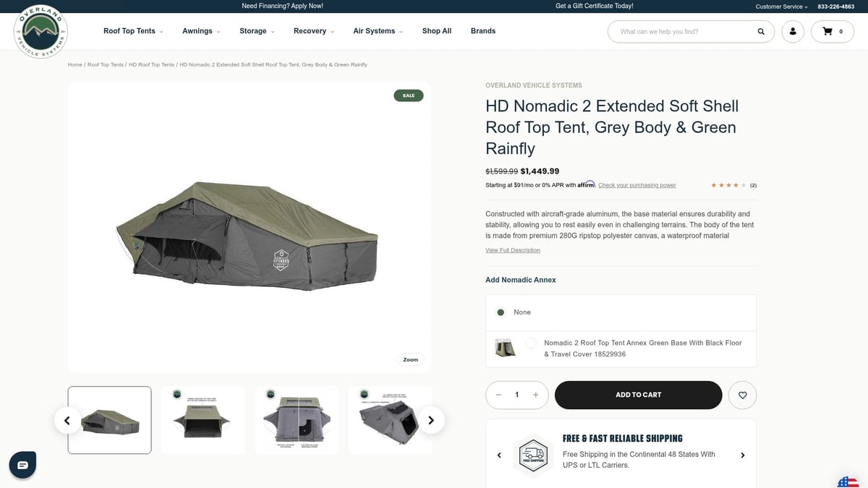Show next thumbnail with right arrow
Viewport: 868px width, 488px height.
(431, 420)
